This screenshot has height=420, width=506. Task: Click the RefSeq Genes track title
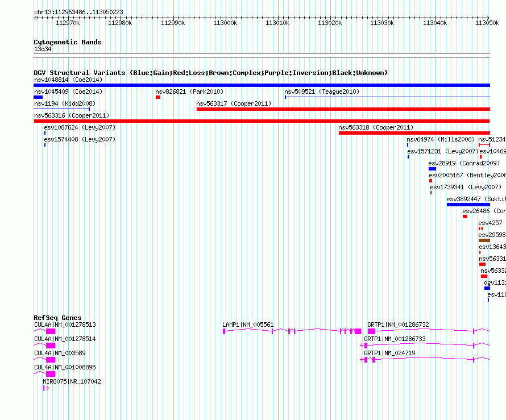click(x=57, y=318)
